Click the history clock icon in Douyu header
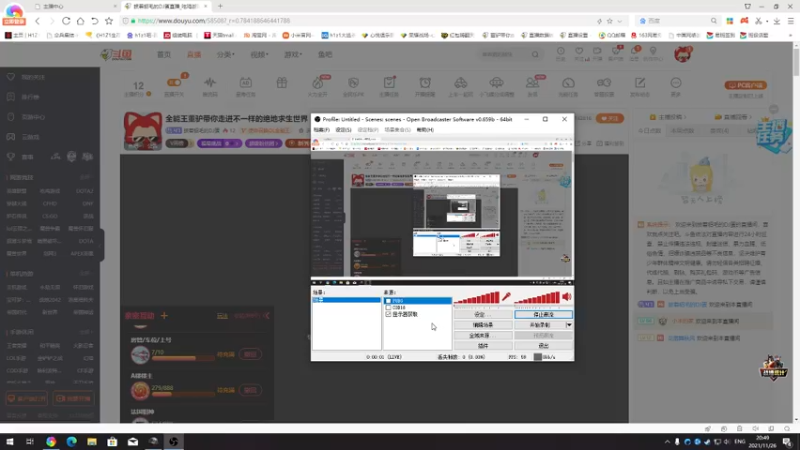 pos(561,52)
